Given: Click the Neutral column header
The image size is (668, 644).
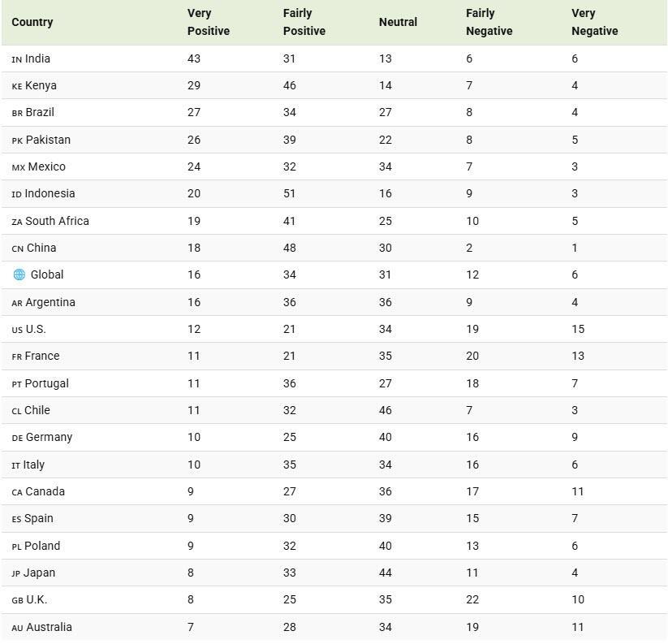Looking at the screenshot, I should click(398, 22).
